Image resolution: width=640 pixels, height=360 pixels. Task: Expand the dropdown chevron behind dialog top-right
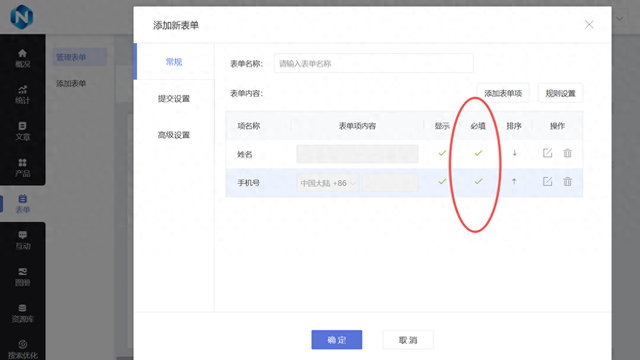(620, 19)
